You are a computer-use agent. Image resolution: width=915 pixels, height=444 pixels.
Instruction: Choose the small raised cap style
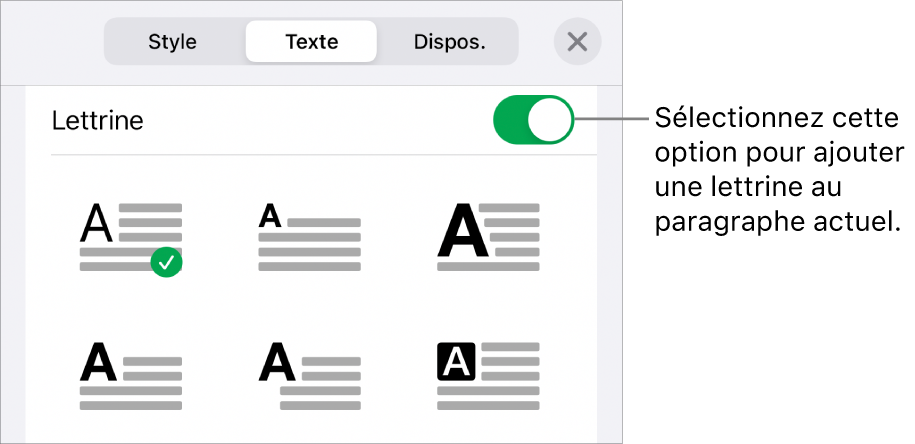(310, 236)
